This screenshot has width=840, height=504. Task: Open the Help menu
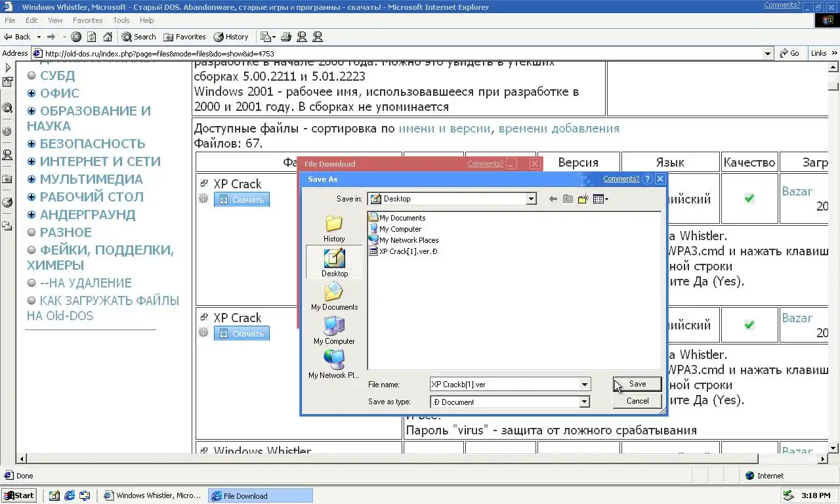pyautogui.click(x=146, y=20)
